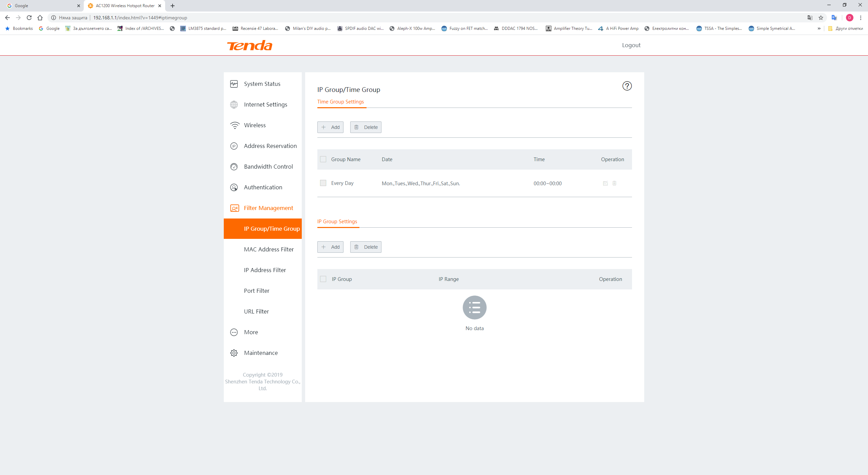This screenshot has height=475, width=868.
Task: Click the Tenda logo
Action: [250, 45]
